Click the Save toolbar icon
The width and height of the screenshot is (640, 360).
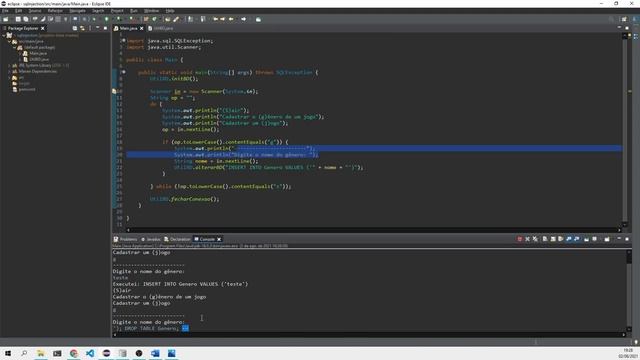pyautogui.click(x=18, y=19)
